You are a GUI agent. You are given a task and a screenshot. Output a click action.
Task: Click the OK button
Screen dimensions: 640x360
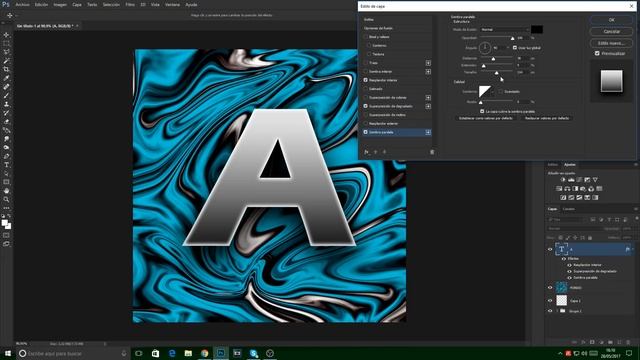coord(611,20)
